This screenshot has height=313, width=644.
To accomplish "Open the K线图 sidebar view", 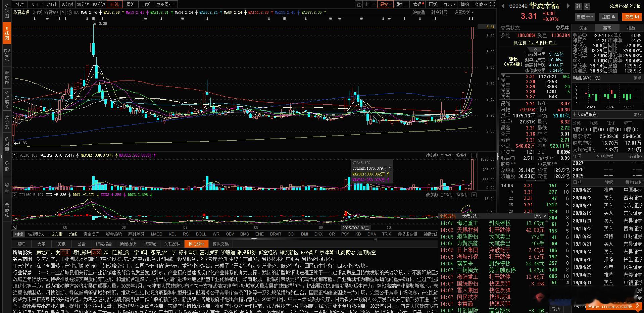I will pyautogui.click(x=7, y=33).
